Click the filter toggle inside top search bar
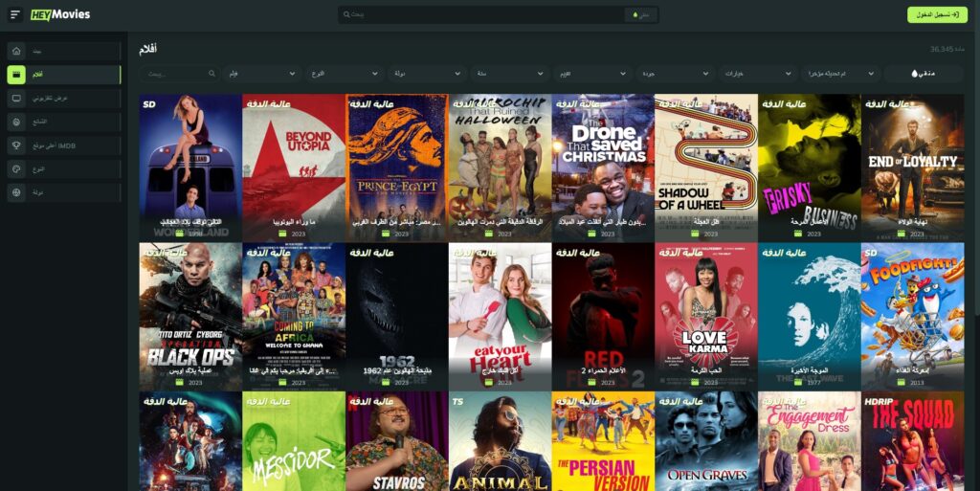This screenshot has width=980, height=491. (x=642, y=14)
